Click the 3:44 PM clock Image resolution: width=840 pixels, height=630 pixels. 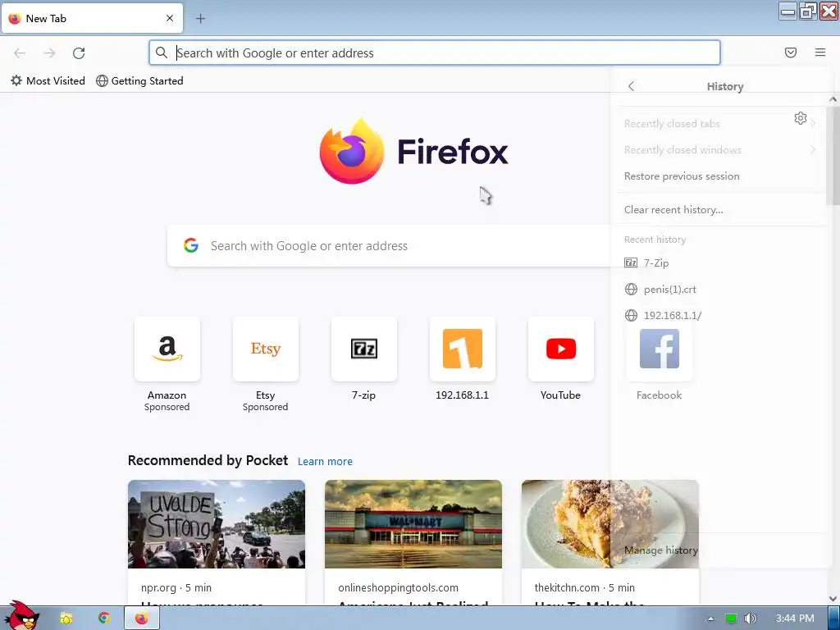click(x=795, y=619)
